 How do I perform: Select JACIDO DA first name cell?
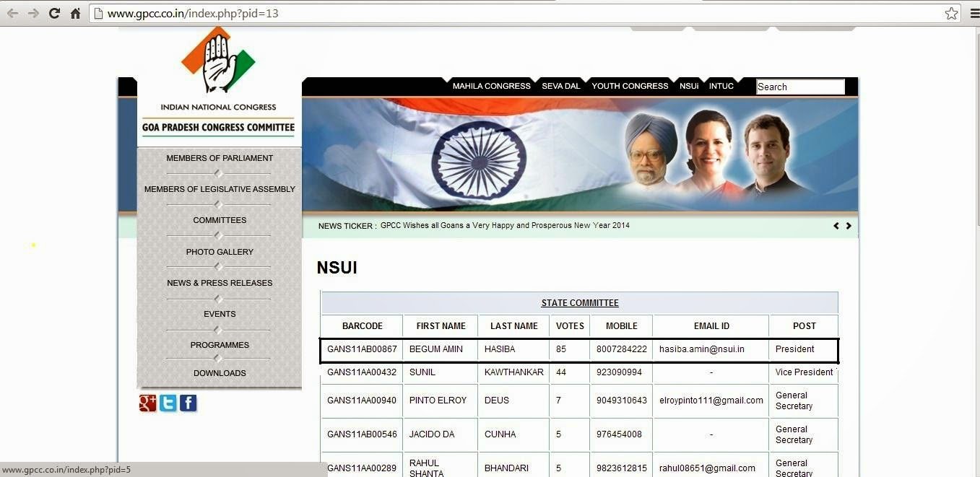click(x=441, y=434)
